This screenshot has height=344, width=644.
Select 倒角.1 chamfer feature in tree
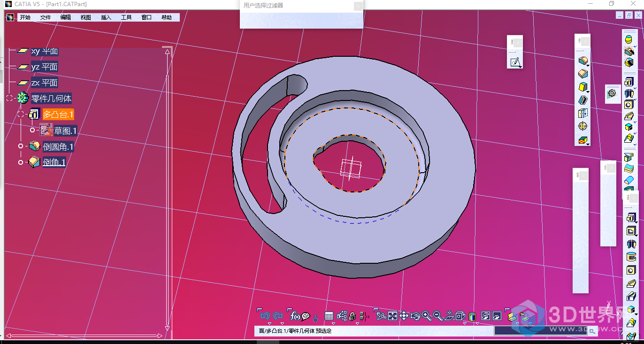[54, 162]
